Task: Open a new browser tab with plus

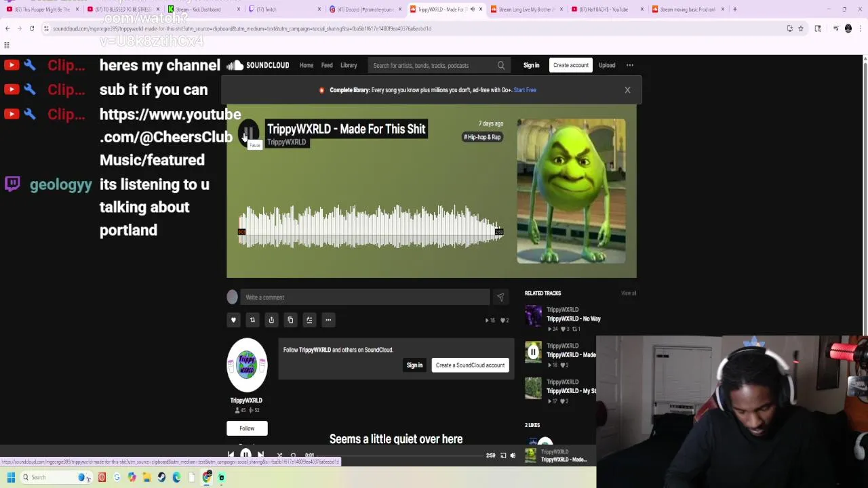Action: [735, 9]
